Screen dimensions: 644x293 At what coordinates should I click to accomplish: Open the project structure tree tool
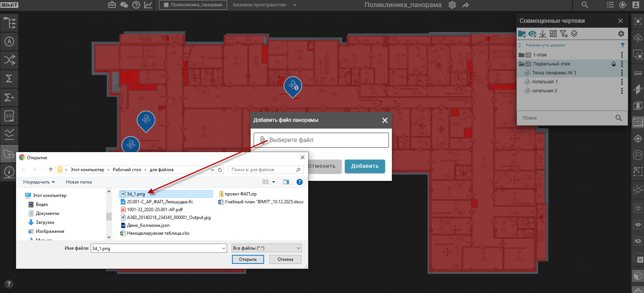click(x=9, y=23)
